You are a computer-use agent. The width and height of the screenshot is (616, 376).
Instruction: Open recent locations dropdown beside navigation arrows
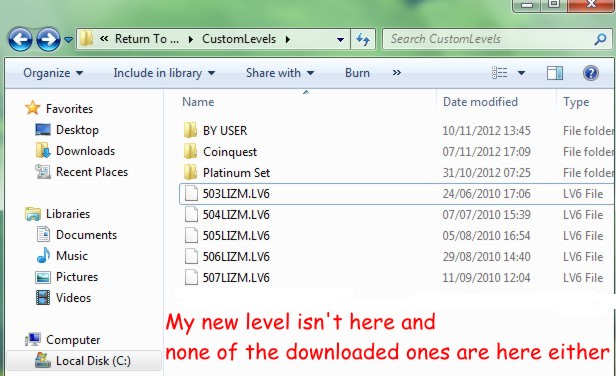tap(68, 39)
